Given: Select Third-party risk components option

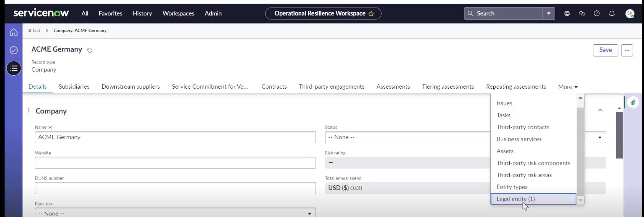Looking at the screenshot, I should pyautogui.click(x=533, y=163).
